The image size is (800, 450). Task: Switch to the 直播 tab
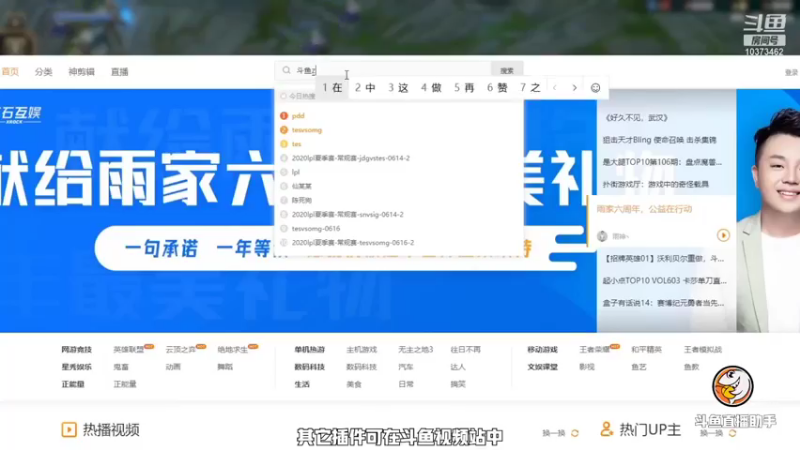click(120, 72)
